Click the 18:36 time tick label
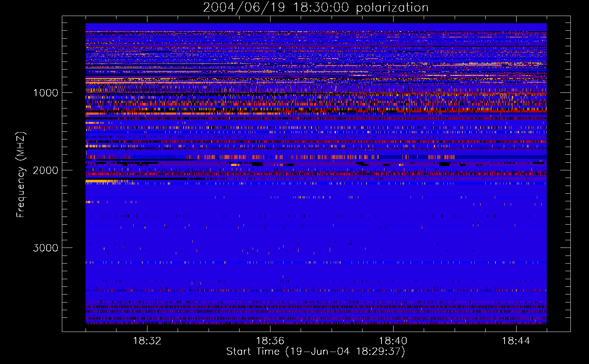This screenshot has width=589, height=364. coord(270,341)
